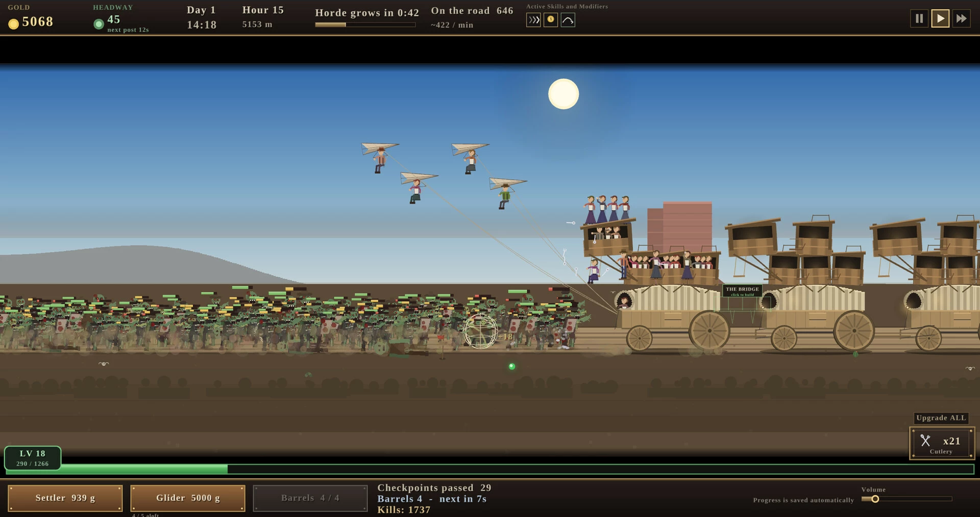This screenshot has width=980, height=517.
Task: Buy a Settler for 939 g
Action: pyautogui.click(x=65, y=498)
